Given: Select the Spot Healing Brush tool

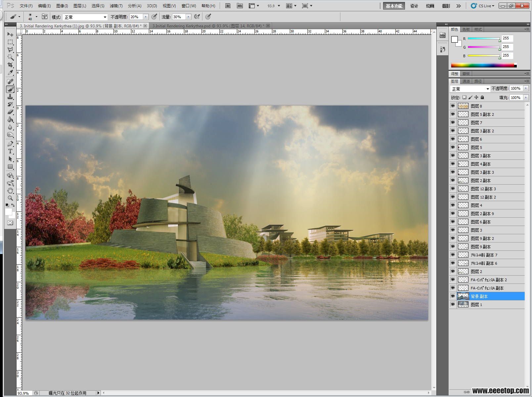Looking at the screenshot, I should [x=10, y=81].
